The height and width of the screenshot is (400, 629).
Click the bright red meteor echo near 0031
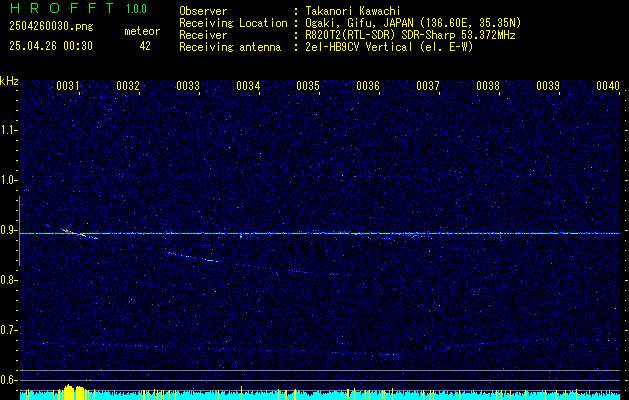click(x=72, y=232)
